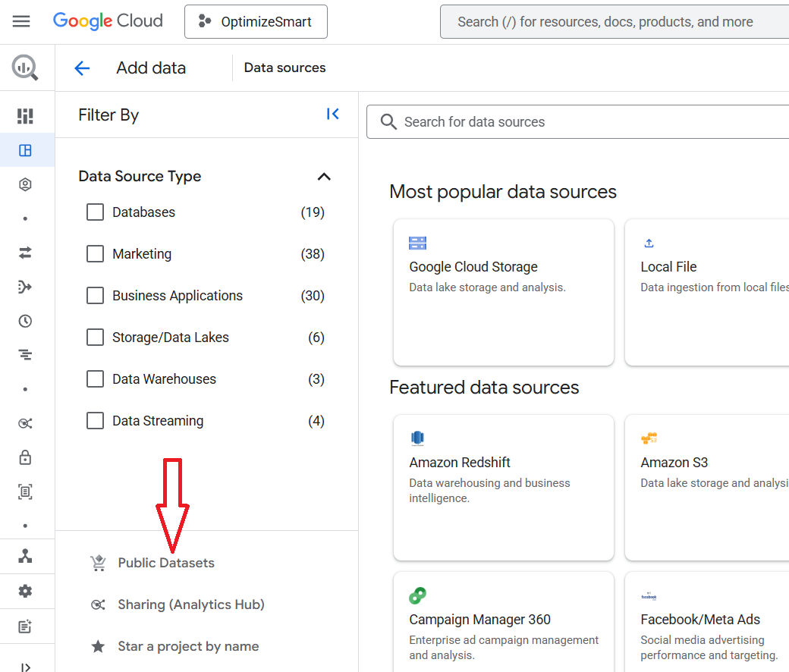The width and height of the screenshot is (789, 672).
Task: Expand the left sidebar navigation
Action: coord(25,667)
